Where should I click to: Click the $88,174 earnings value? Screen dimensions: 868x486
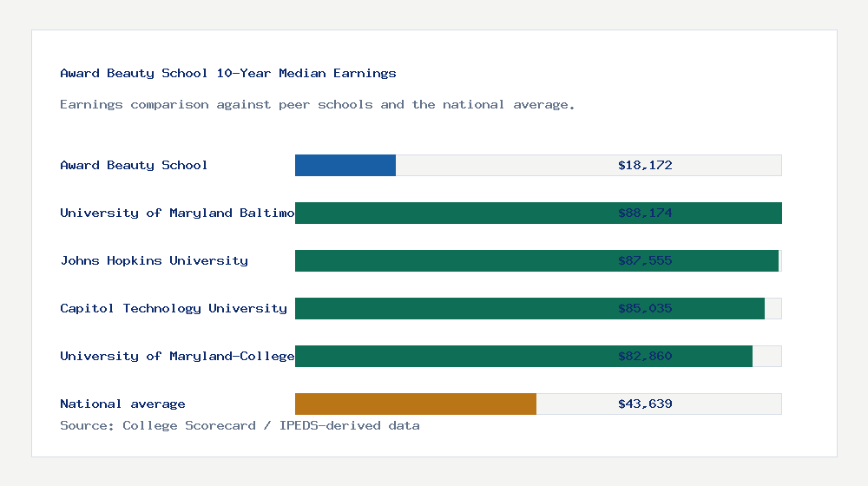coord(645,213)
